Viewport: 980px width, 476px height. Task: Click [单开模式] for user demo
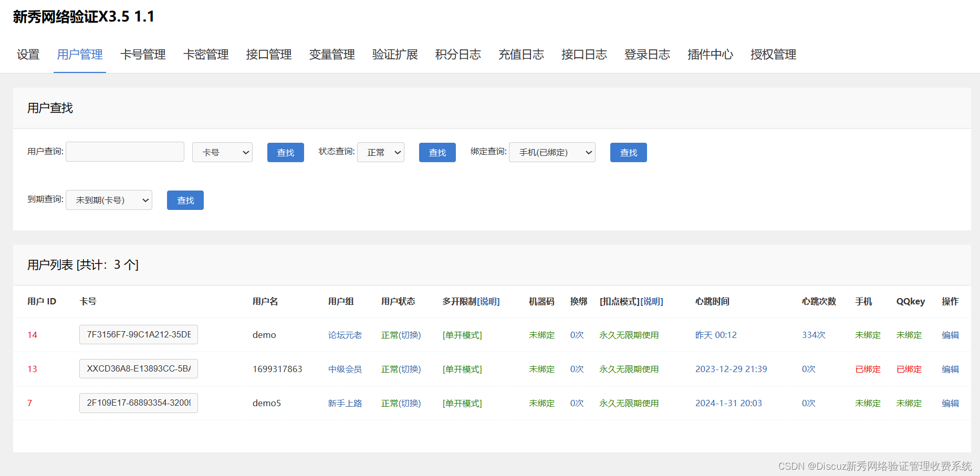click(x=462, y=335)
